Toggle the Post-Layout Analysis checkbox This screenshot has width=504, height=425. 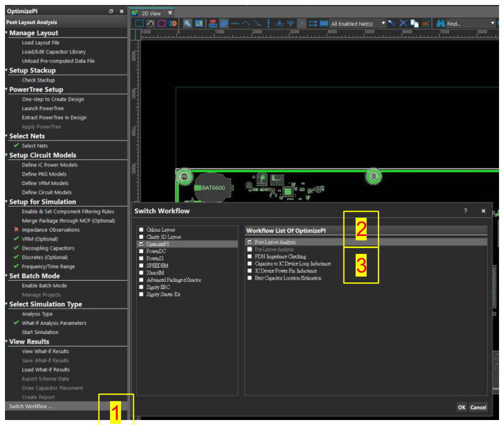(250, 242)
